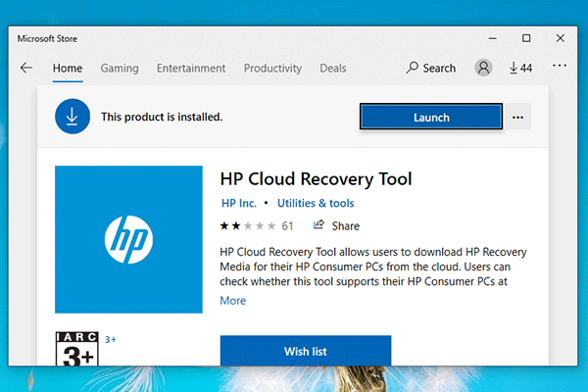588x392 pixels.
Task: Open the 3+ age rating link
Action: [x=110, y=339]
